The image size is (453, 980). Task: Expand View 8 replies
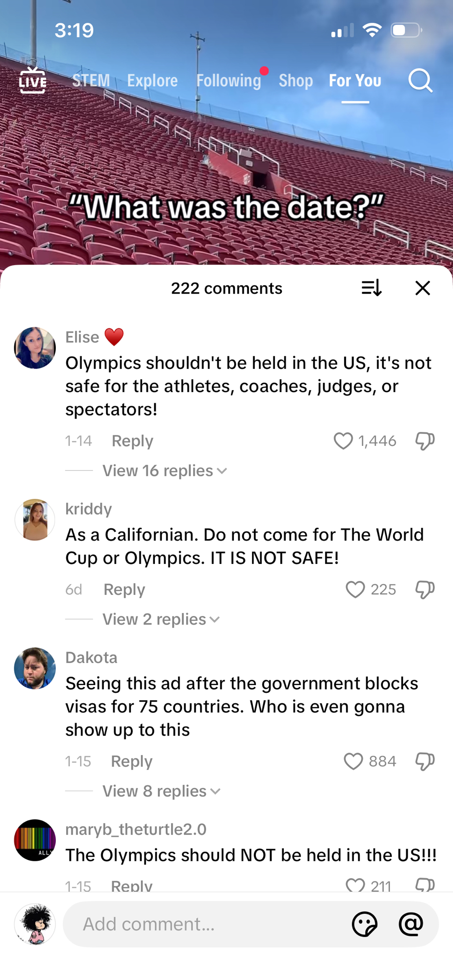pyautogui.click(x=161, y=791)
